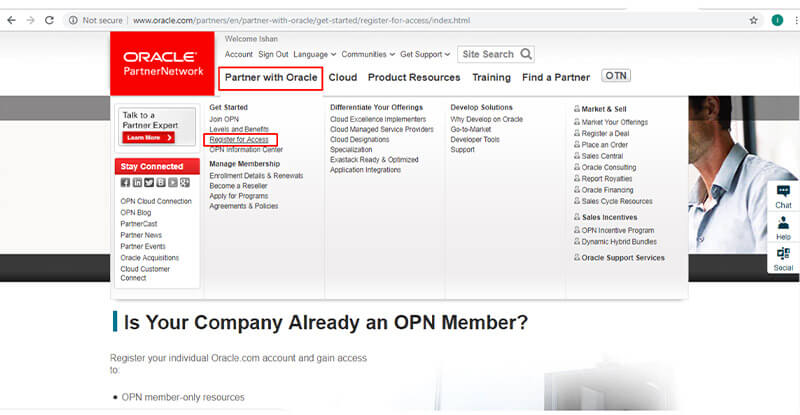Screen dimensions: 800x415
Task: Open Agreements & Policies link
Action: coord(243,206)
